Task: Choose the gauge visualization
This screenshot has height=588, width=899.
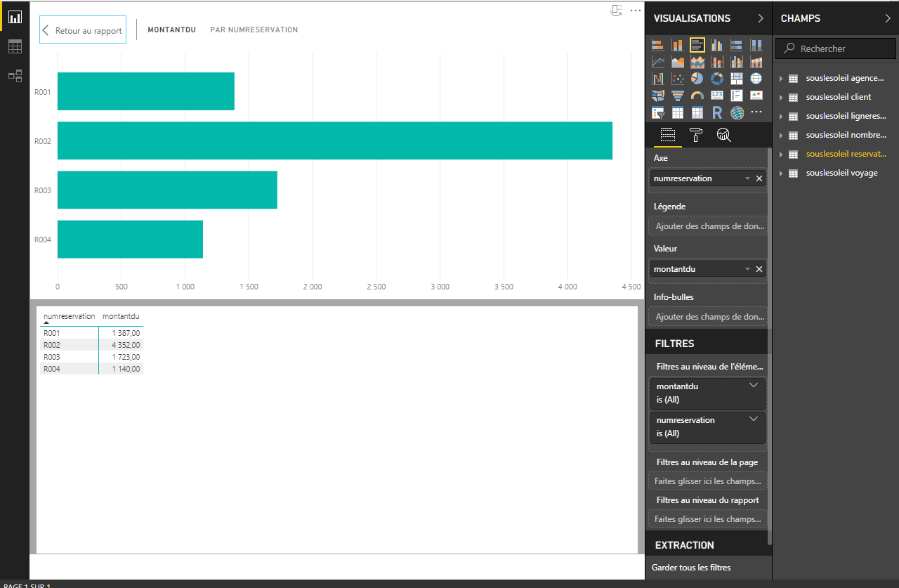Action: coord(697,96)
